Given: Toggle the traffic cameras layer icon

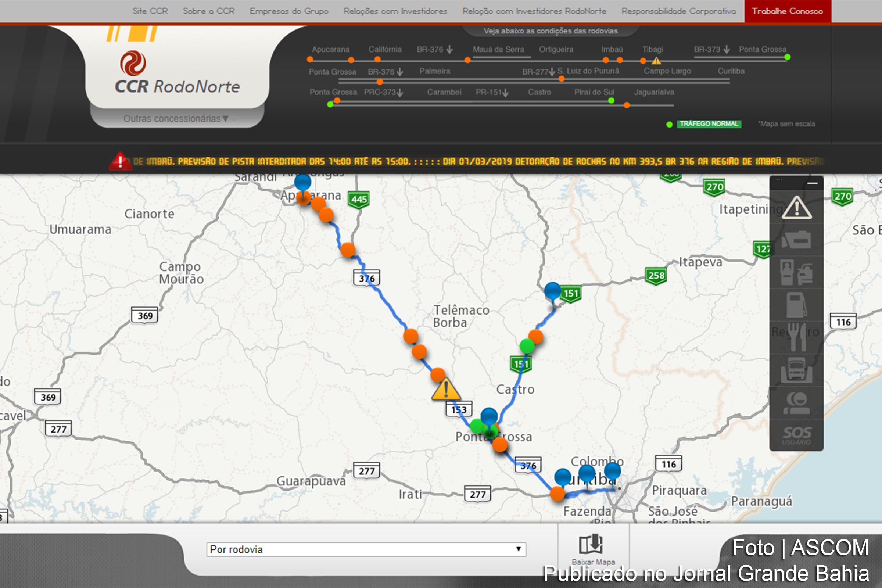Looking at the screenshot, I should point(796,240).
